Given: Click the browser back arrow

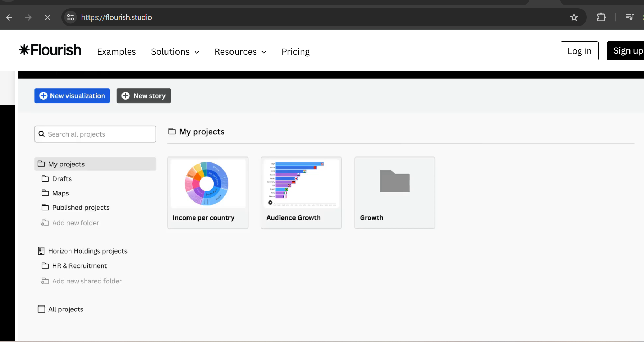Looking at the screenshot, I should [x=10, y=17].
